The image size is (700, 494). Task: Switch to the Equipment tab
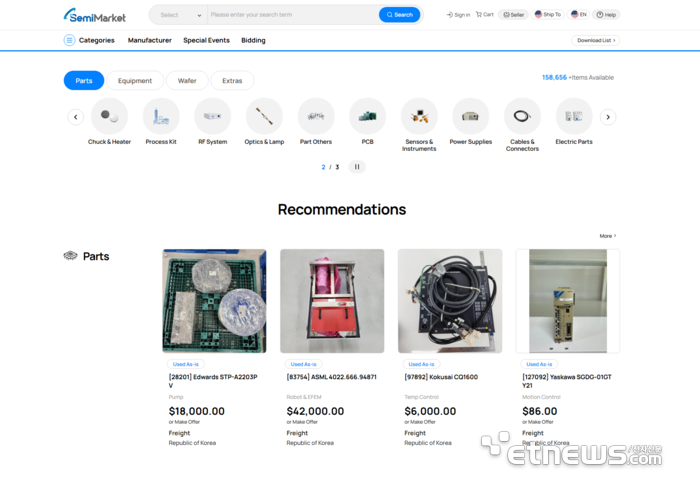click(135, 81)
